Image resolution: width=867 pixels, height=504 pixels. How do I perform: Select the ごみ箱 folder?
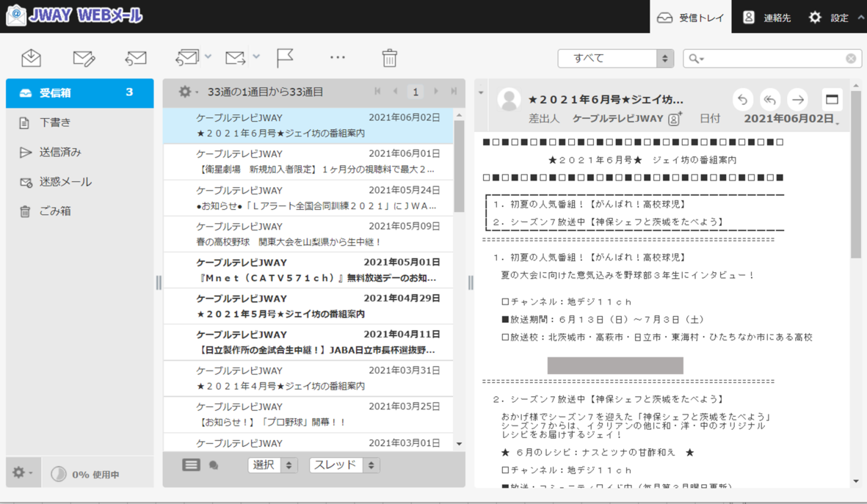(79, 211)
